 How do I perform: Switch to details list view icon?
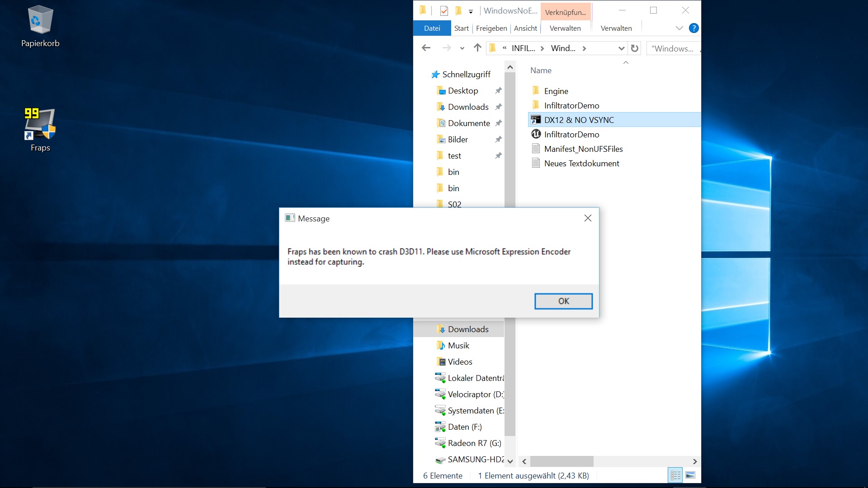click(x=675, y=475)
